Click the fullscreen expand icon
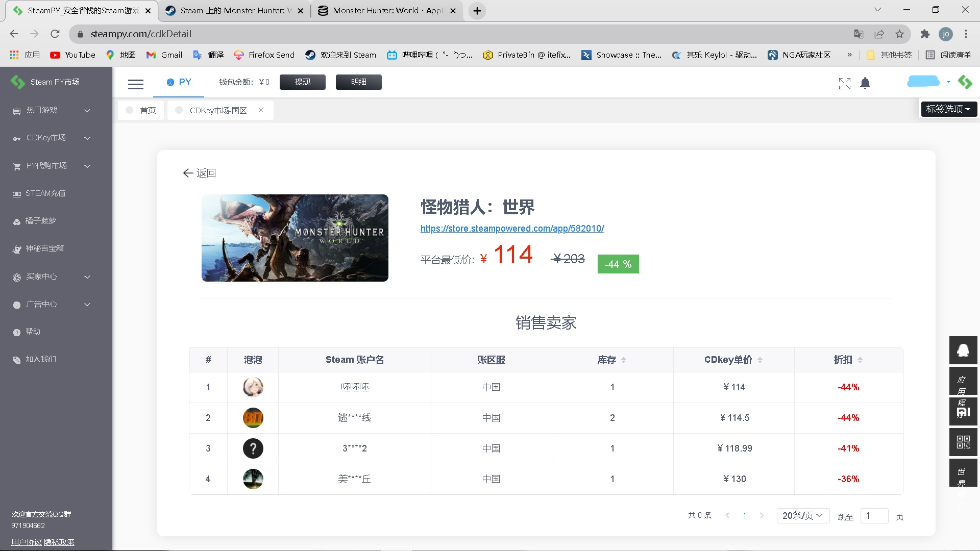The height and width of the screenshot is (551, 980). pyautogui.click(x=844, y=83)
